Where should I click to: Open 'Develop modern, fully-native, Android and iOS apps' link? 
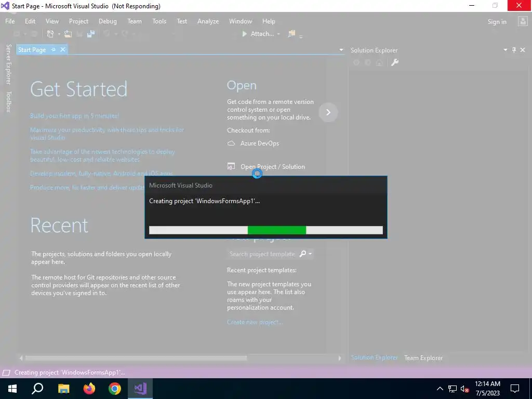tap(101, 173)
